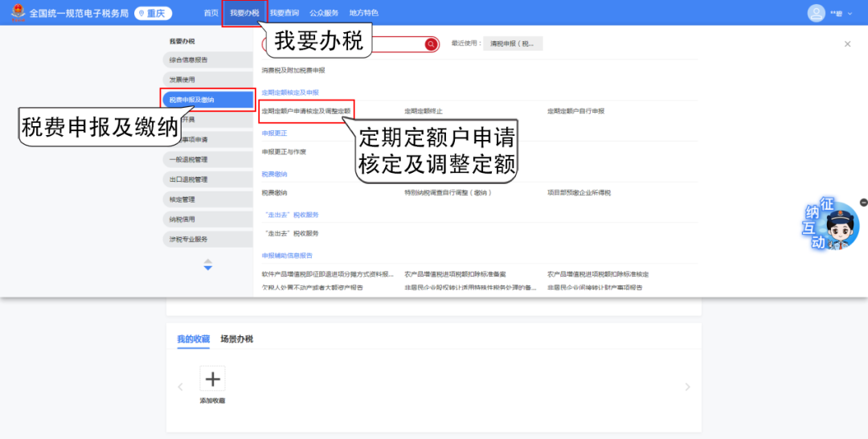Screen dimensions: 868x439
Task: Expand the user account dropdown chevron
Action: tap(850, 14)
